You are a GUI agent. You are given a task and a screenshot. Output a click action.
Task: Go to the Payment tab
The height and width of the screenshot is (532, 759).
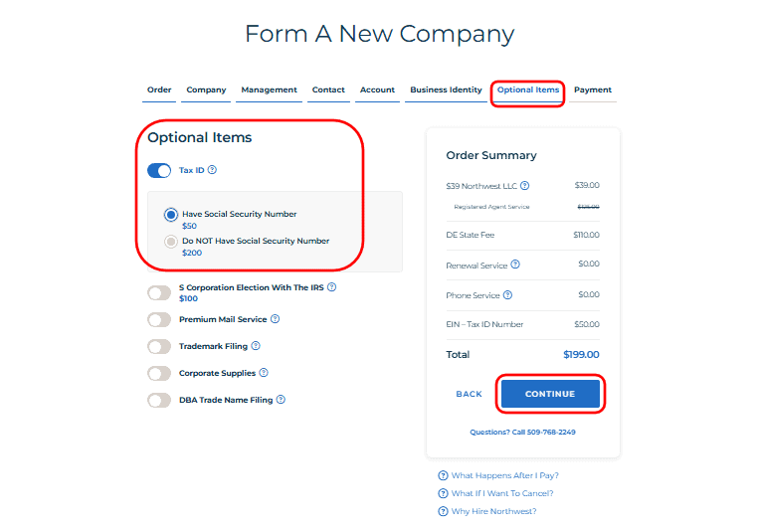[593, 89]
